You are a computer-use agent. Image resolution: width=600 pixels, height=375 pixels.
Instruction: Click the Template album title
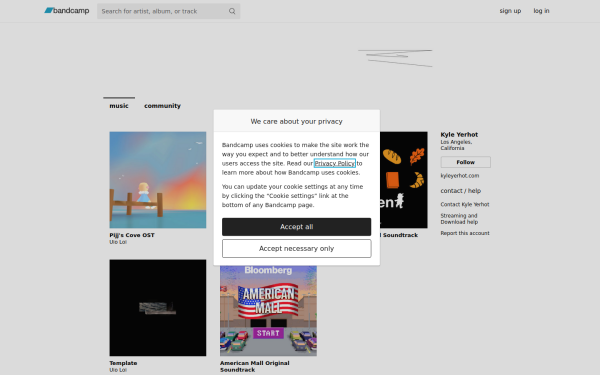click(x=123, y=363)
